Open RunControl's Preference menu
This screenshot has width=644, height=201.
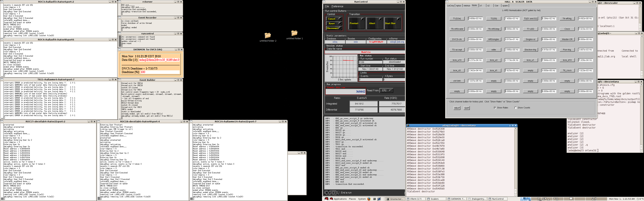coord(337,7)
